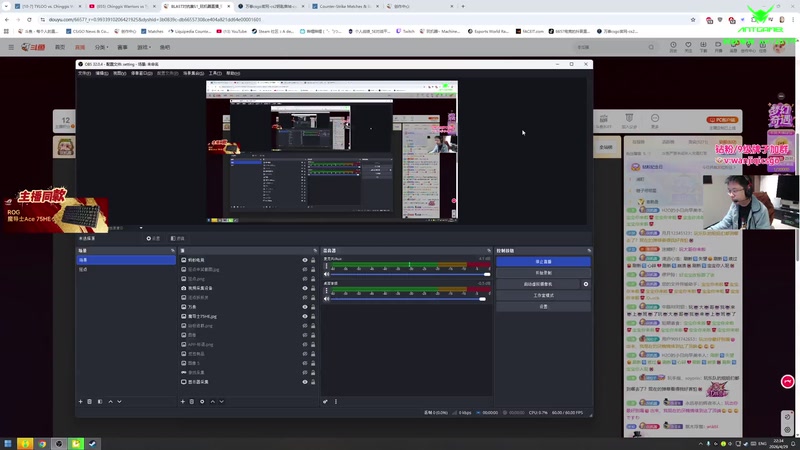This screenshot has width=800, height=450.
Task: Click the Douyu hamburger menu icon
Action: [x=11, y=47]
